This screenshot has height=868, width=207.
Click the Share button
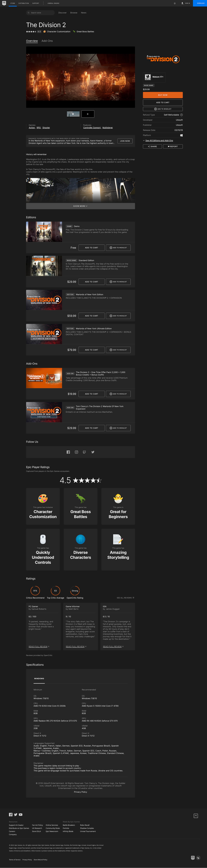click(x=153, y=147)
